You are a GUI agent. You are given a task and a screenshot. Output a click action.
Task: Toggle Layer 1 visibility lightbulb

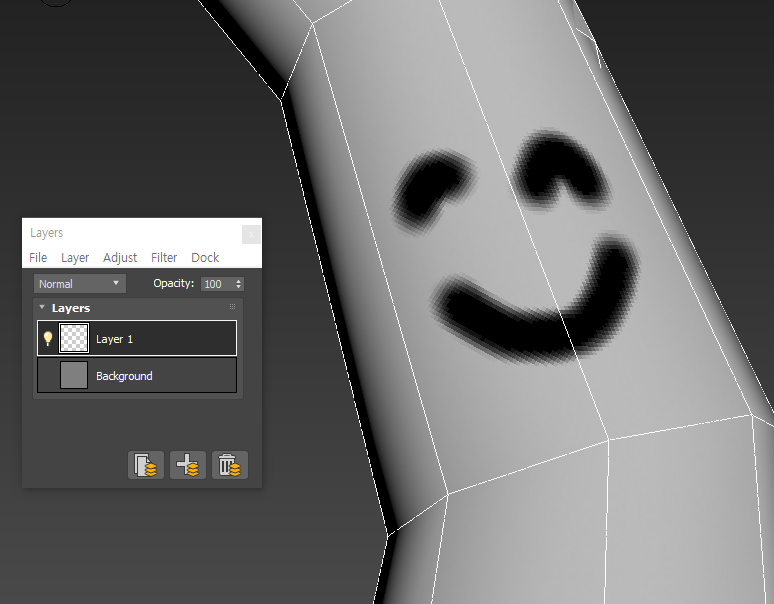tap(48, 338)
